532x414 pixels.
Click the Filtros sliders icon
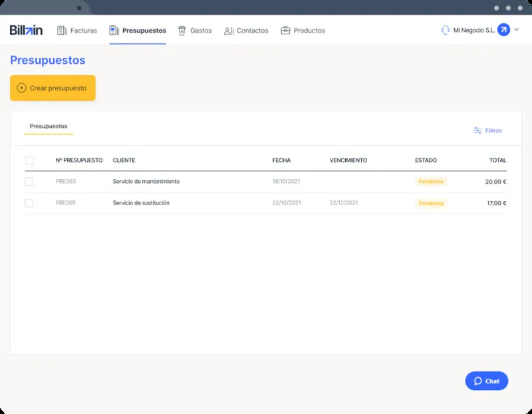coord(477,130)
